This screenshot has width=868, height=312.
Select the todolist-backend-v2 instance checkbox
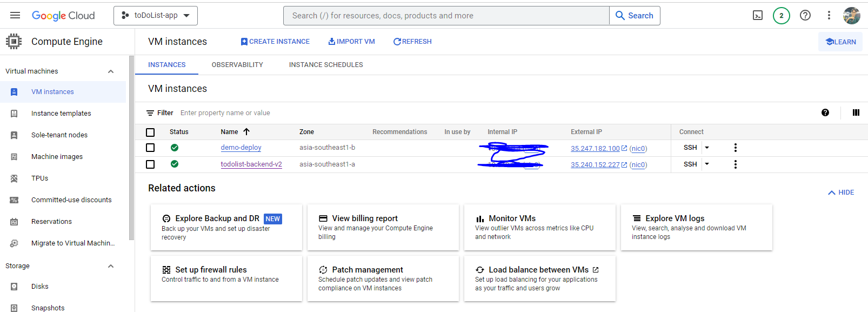[150, 164]
